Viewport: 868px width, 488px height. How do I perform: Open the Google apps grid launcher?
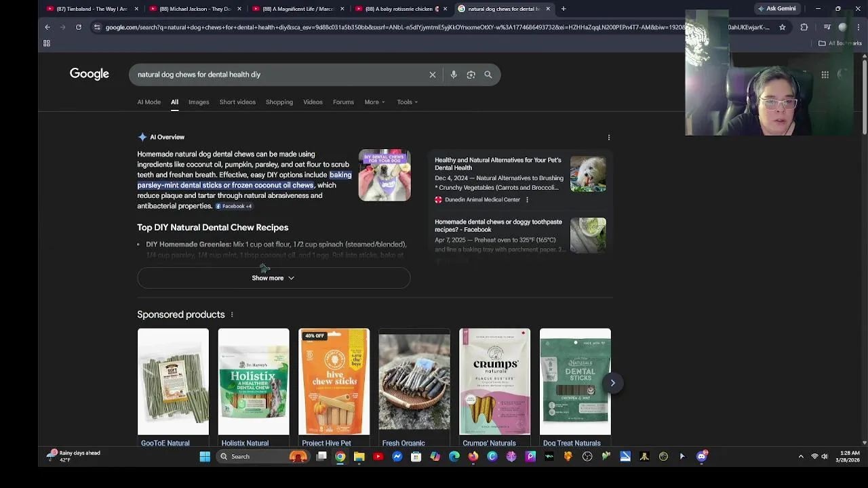[825, 75]
